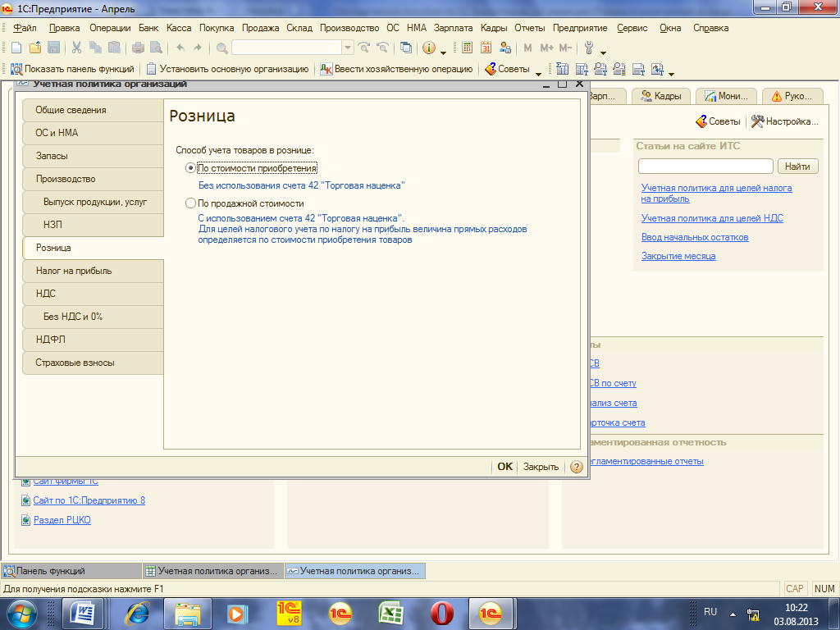This screenshot has width=840, height=630.
Task: Open Общие сведения section
Action: click(94, 110)
